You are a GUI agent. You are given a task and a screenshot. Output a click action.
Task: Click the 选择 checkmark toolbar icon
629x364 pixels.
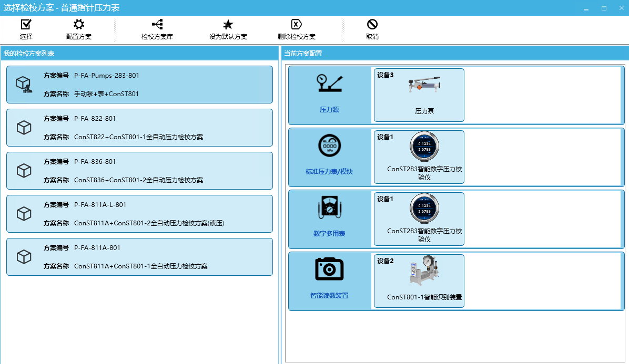(x=26, y=25)
